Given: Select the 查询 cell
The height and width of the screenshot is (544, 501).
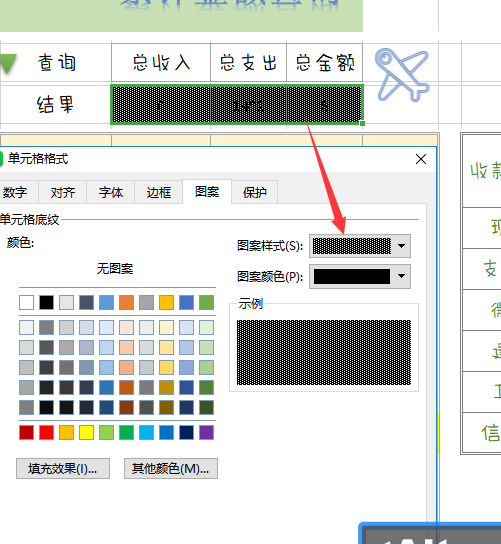Looking at the screenshot, I should [56, 63].
